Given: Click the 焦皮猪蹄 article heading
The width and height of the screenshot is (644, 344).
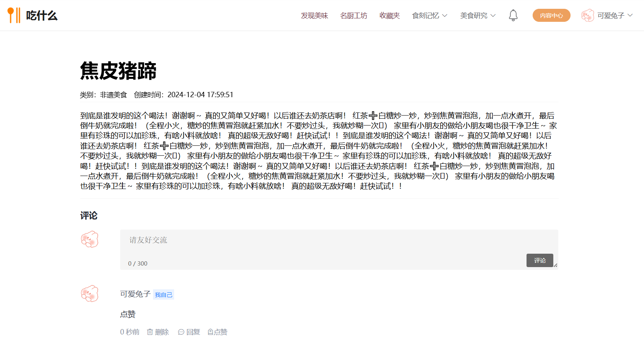Looking at the screenshot, I should [x=118, y=71].
